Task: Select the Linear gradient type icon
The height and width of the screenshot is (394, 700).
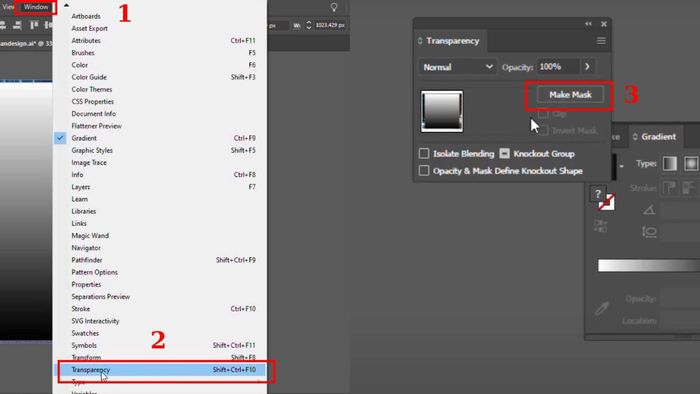Action: point(670,164)
